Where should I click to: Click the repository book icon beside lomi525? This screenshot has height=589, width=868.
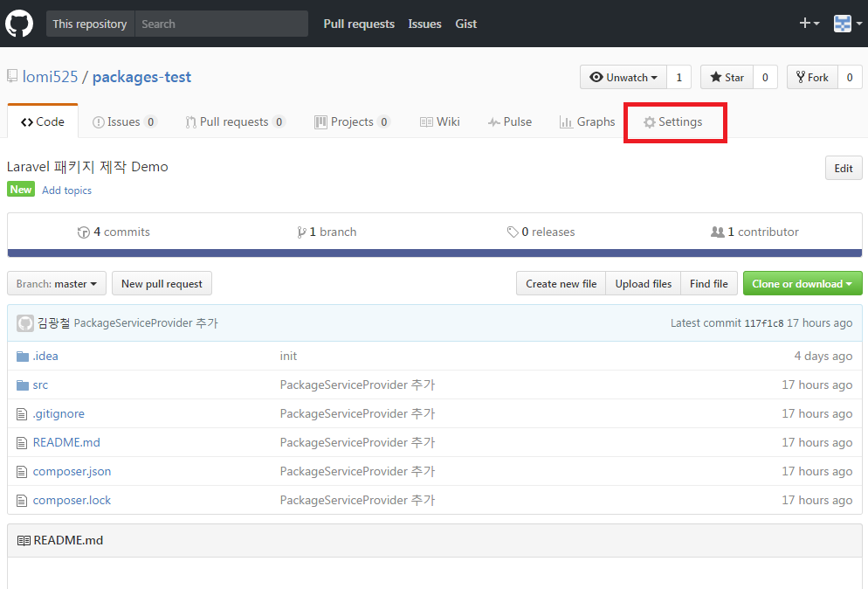click(x=12, y=76)
